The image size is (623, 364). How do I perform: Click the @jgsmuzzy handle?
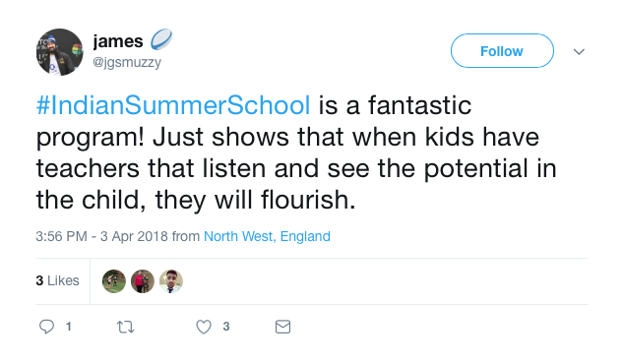[x=127, y=62]
